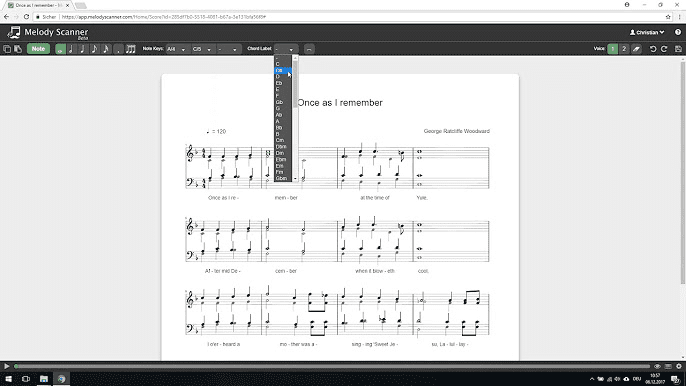This screenshot has height=386, width=686.
Task: Redo the last edit
Action: [664, 49]
